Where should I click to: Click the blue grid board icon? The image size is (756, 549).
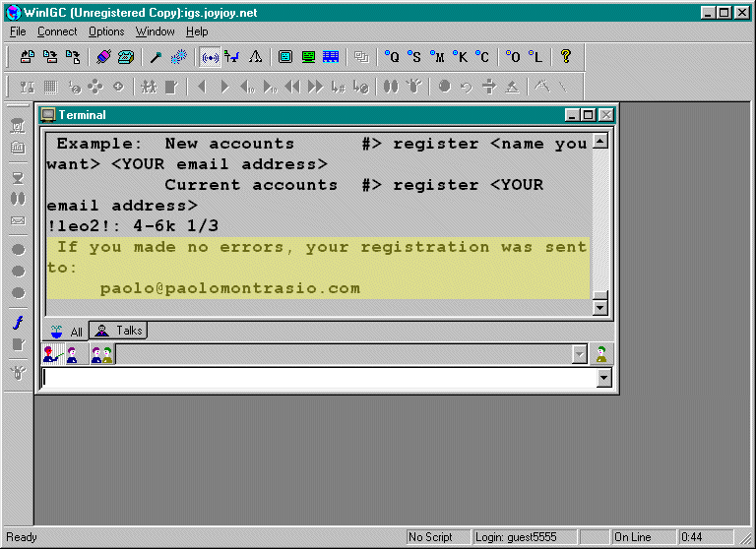331,57
